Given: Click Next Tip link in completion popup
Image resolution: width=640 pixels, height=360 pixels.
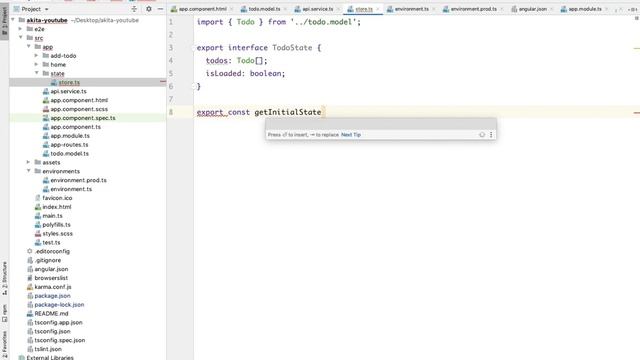Looking at the screenshot, I should [351, 135].
